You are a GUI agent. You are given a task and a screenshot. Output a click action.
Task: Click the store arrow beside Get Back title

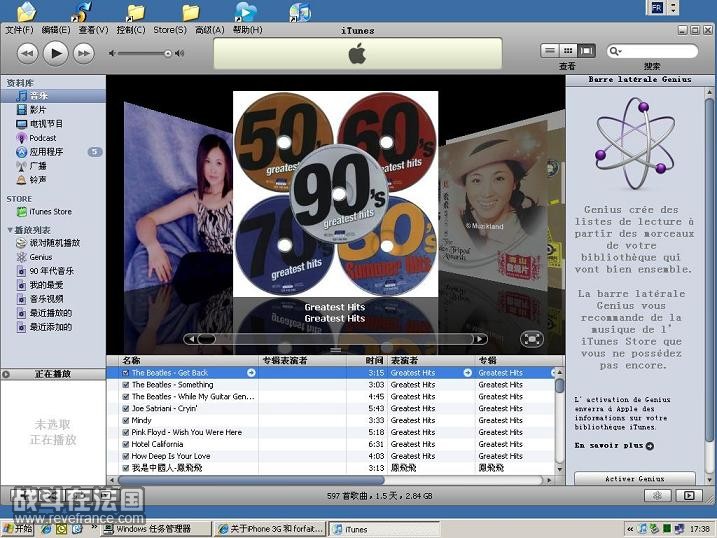click(x=251, y=373)
